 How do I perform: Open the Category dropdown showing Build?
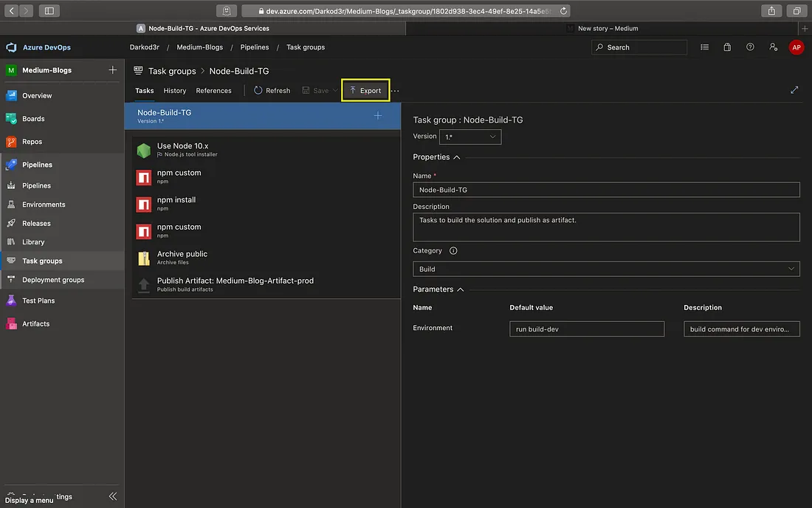(606, 269)
